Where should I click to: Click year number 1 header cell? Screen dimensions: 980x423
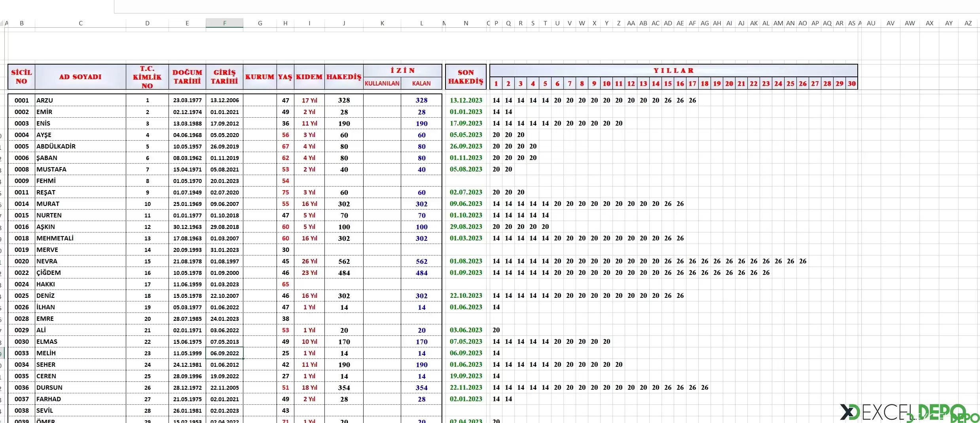(496, 84)
